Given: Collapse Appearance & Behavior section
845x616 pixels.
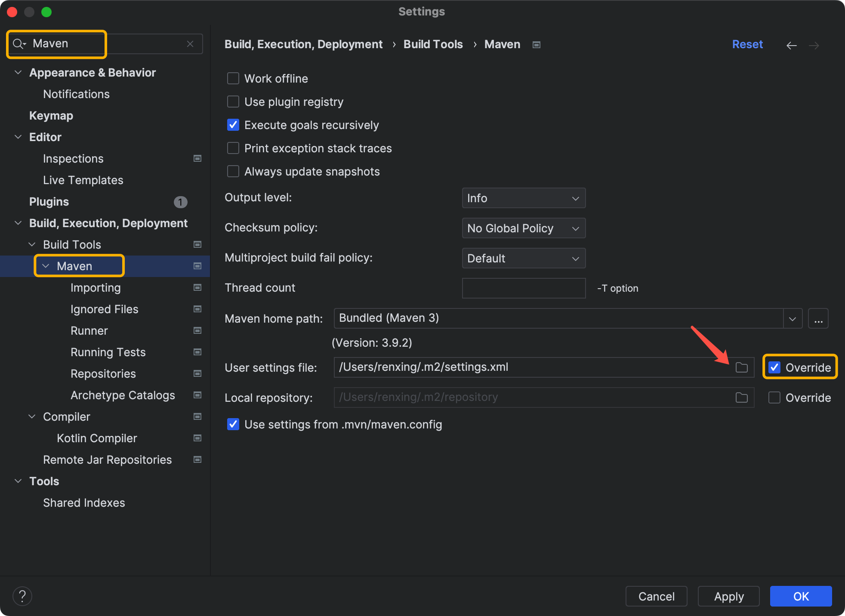Looking at the screenshot, I should click(18, 72).
